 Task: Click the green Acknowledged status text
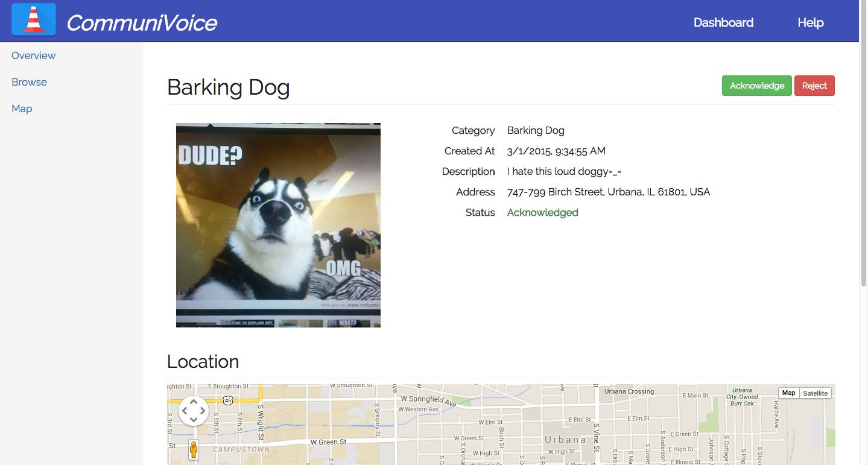pyautogui.click(x=542, y=212)
